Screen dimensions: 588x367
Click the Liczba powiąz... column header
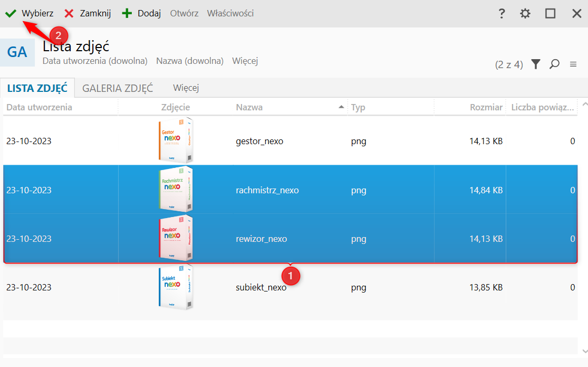pyautogui.click(x=543, y=107)
